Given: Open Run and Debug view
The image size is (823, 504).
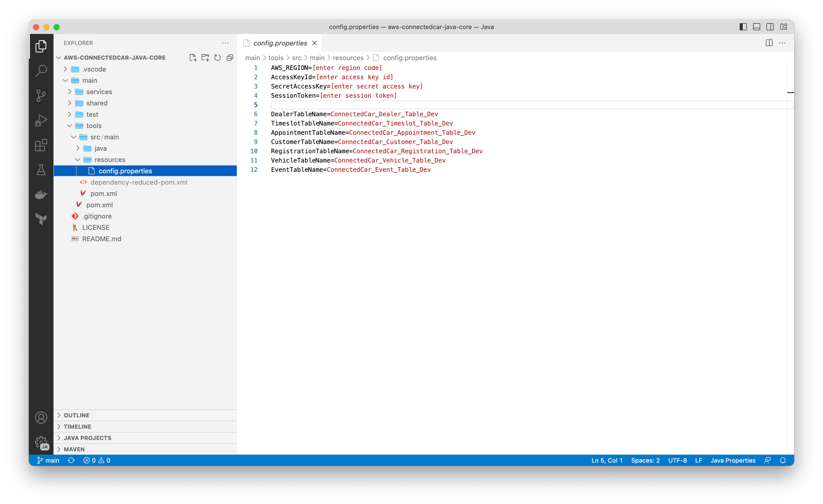Looking at the screenshot, I should (41, 120).
